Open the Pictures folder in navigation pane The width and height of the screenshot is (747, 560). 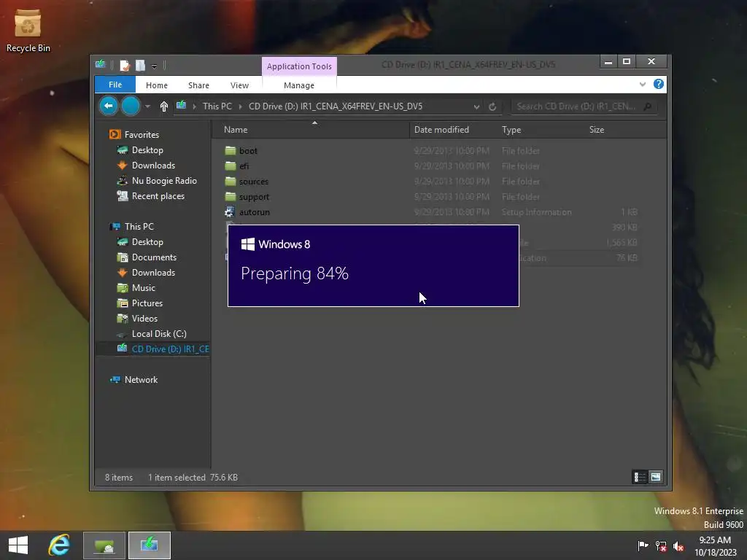coord(147,303)
